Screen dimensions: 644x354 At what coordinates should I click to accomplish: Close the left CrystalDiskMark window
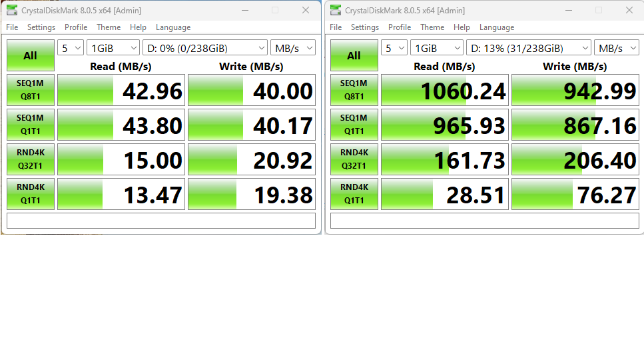tap(306, 10)
